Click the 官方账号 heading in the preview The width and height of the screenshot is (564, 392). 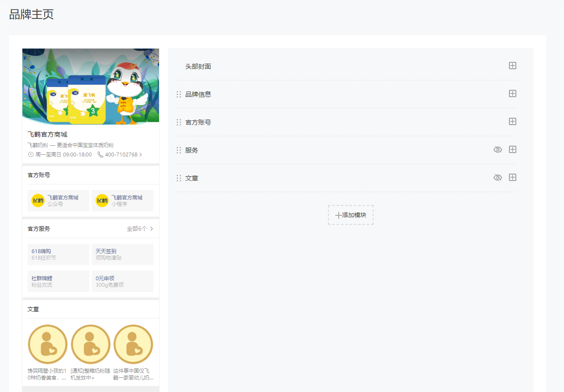39,175
